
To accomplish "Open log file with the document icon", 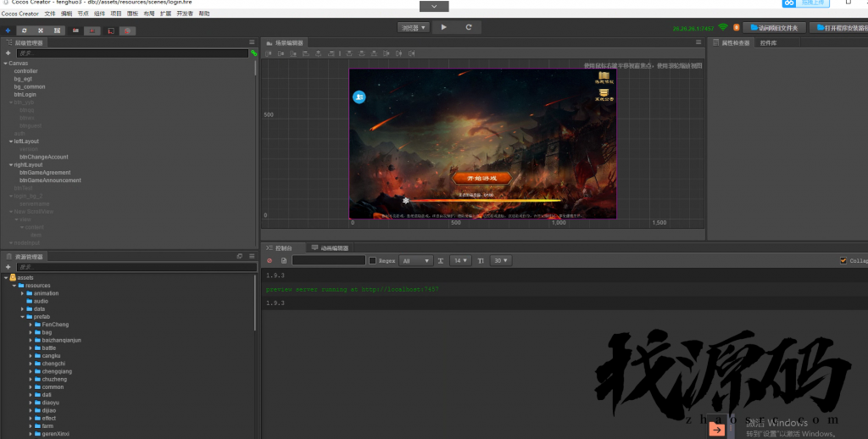I will [x=284, y=261].
